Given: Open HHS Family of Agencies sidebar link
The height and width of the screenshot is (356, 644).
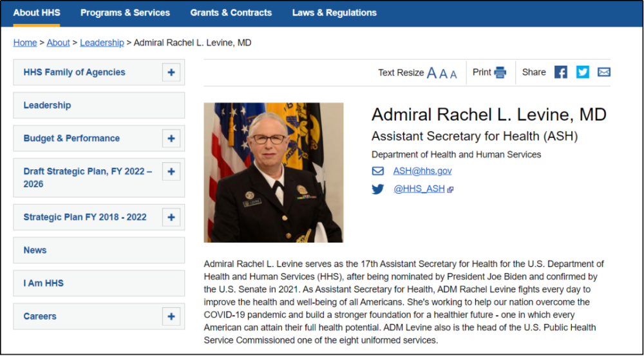Looking at the screenshot, I should (x=74, y=72).
